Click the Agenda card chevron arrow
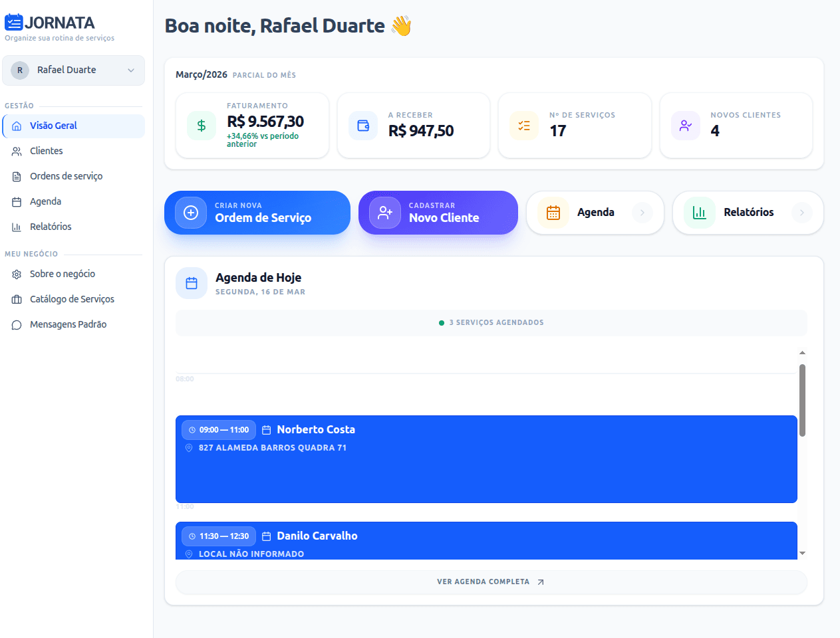Viewport: 840px width, 638px height. point(642,213)
